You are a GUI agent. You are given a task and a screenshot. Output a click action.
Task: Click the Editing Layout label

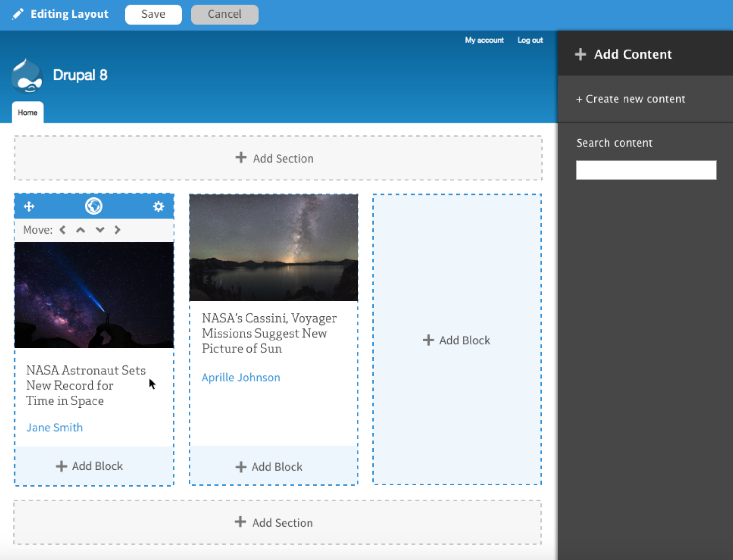pyautogui.click(x=69, y=14)
